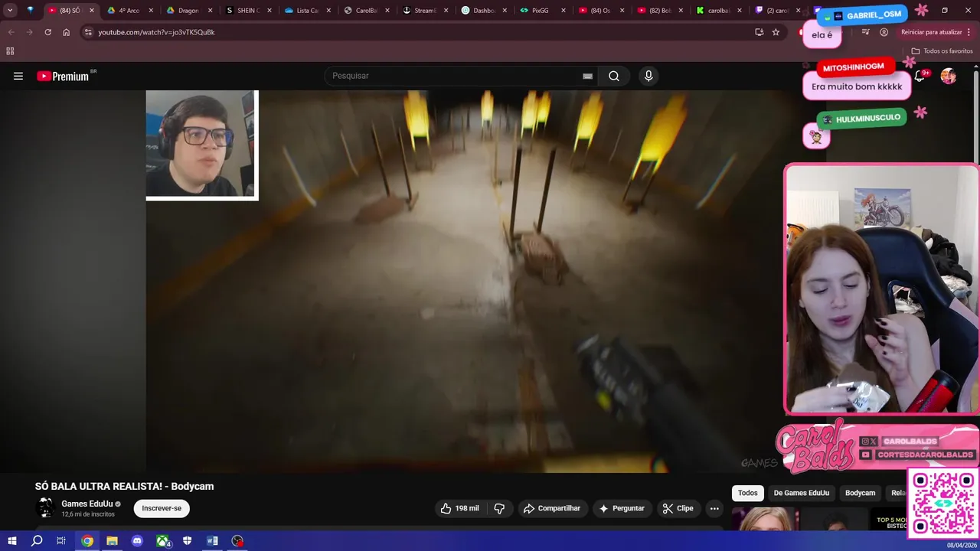The image size is (980, 551).
Task: Click the magnifier search button on YouTube
Action: point(614,76)
